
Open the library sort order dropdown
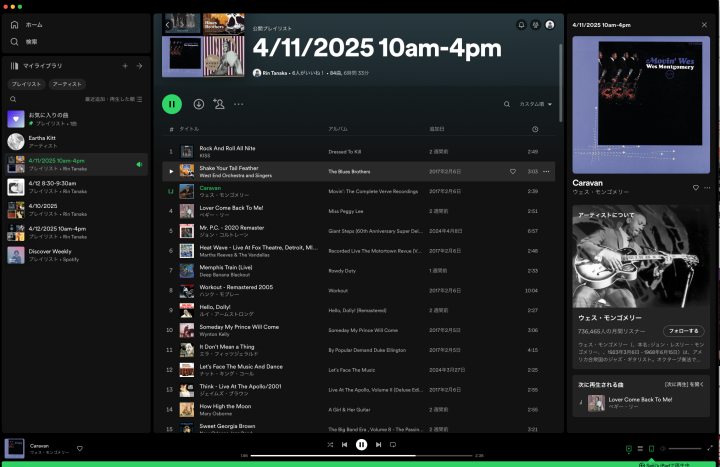coord(113,99)
